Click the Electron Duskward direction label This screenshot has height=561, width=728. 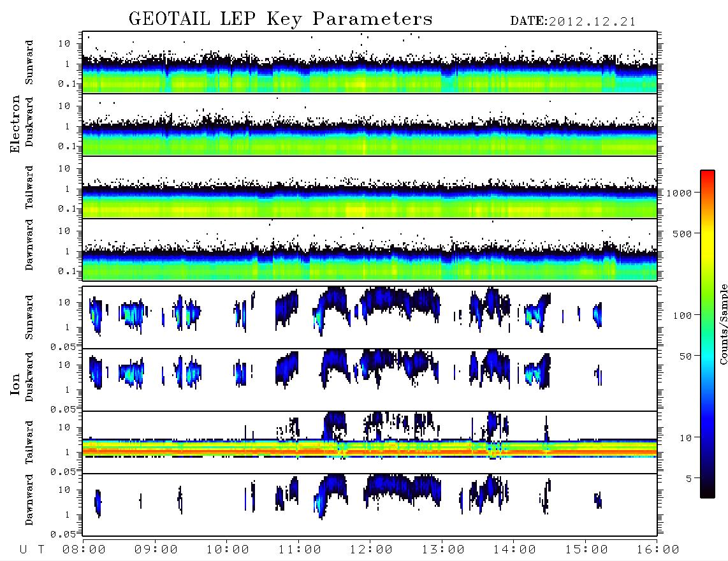(29, 122)
